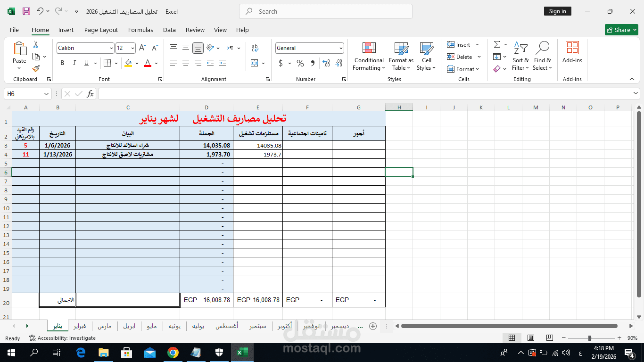This screenshot has height=362, width=644.
Task: Open Cell Styles gallery
Action: click(427, 57)
